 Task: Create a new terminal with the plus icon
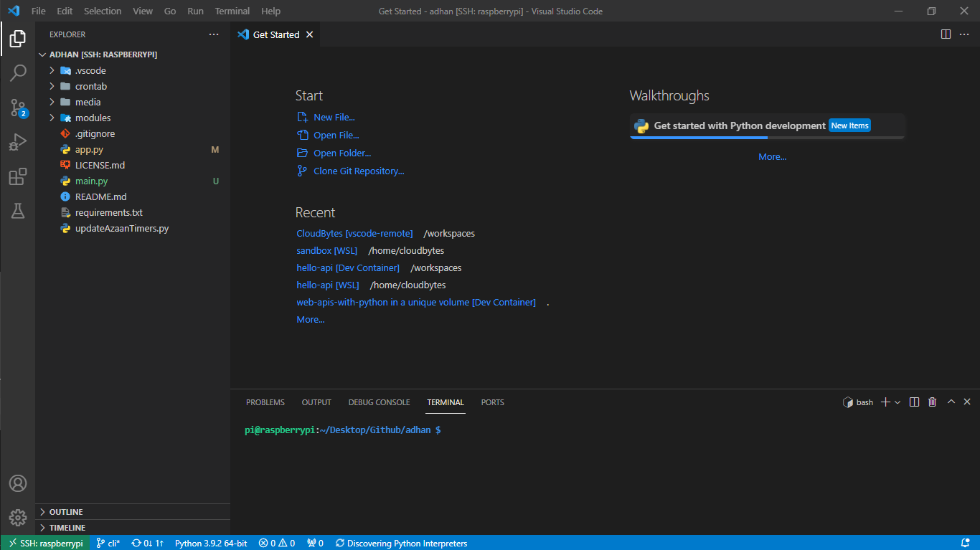point(885,402)
